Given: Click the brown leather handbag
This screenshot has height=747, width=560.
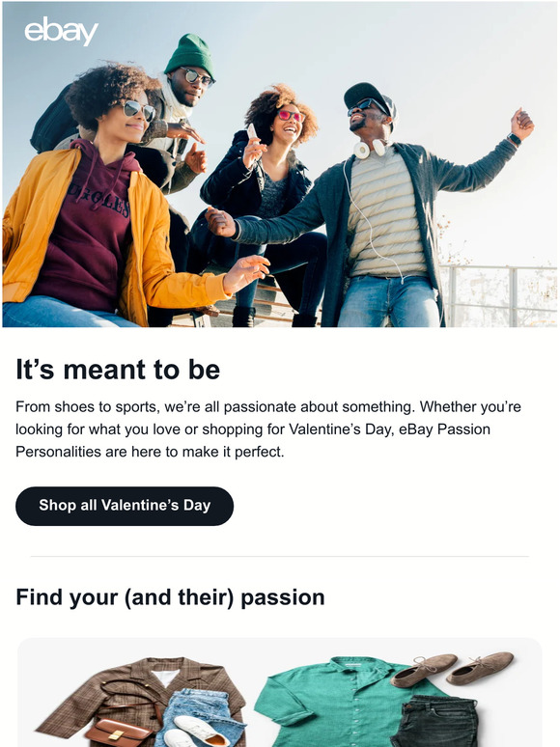Looking at the screenshot, I should tap(118, 733).
